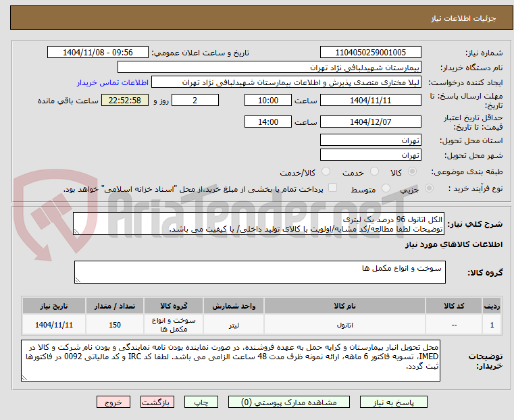Toggle the اسناد خزانه اسلامی payment checkbox

332,188
